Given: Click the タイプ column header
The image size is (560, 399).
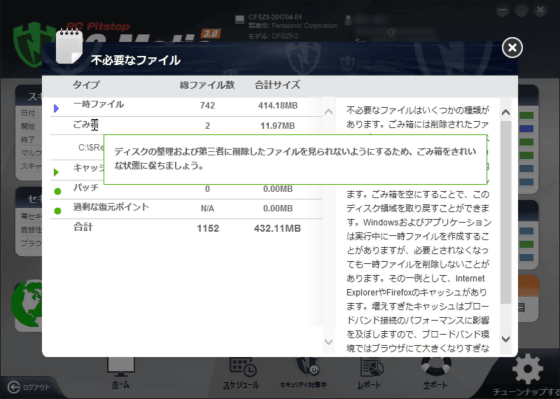Looking at the screenshot, I should point(86,85).
